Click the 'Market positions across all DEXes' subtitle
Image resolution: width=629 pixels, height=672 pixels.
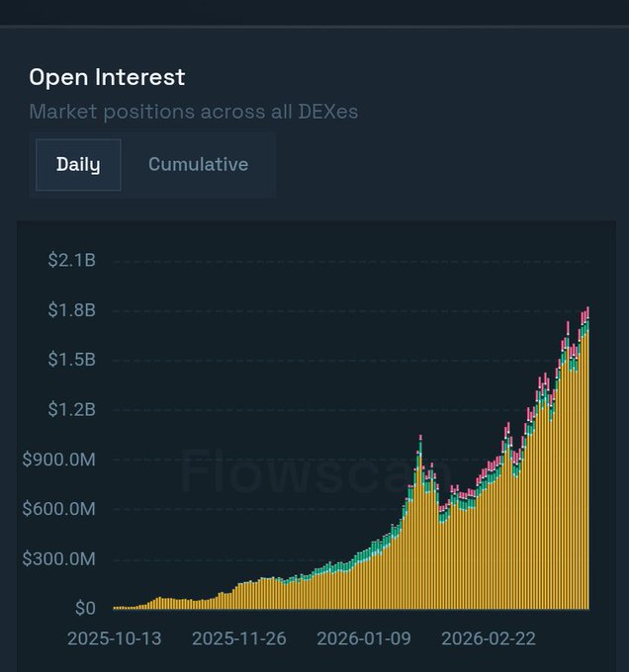[x=193, y=112]
